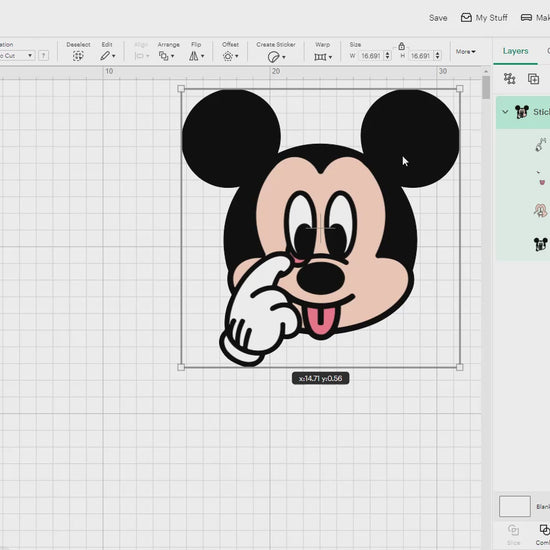Click the width stepper arrows

[388, 55]
